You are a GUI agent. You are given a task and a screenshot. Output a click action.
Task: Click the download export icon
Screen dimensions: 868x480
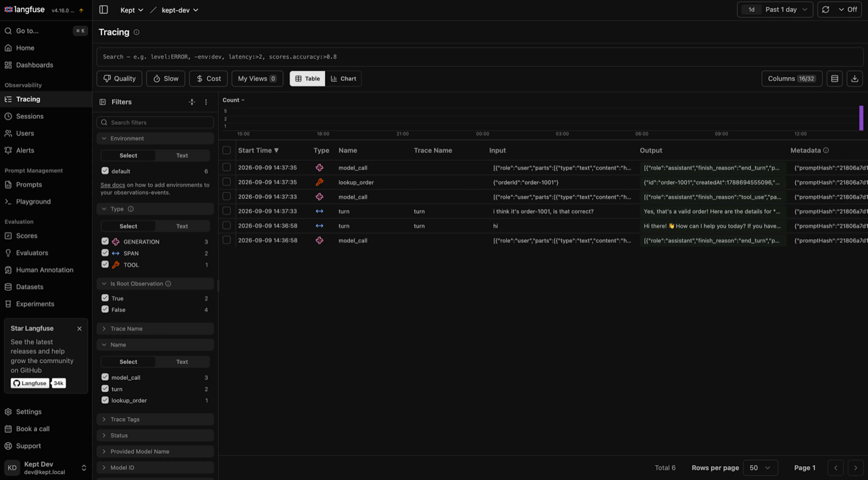854,78
